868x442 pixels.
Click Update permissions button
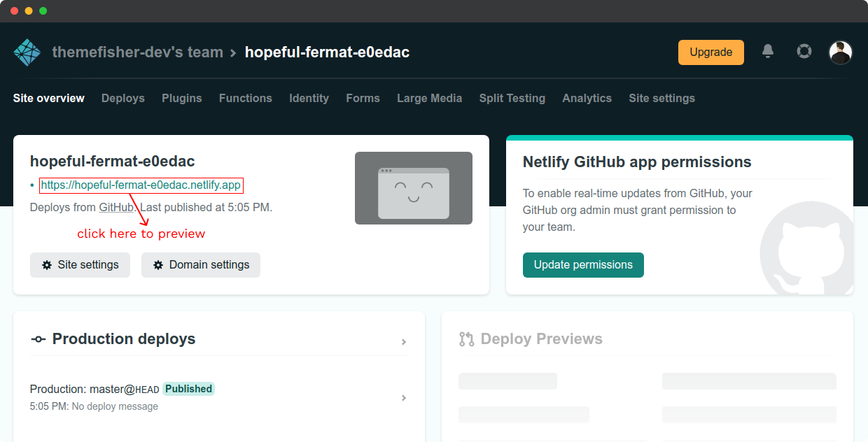tap(583, 265)
